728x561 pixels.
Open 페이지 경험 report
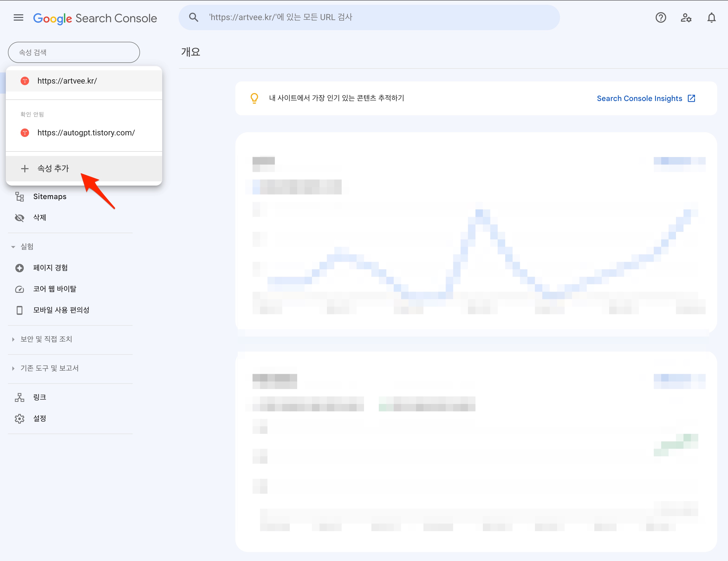coord(50,268)
